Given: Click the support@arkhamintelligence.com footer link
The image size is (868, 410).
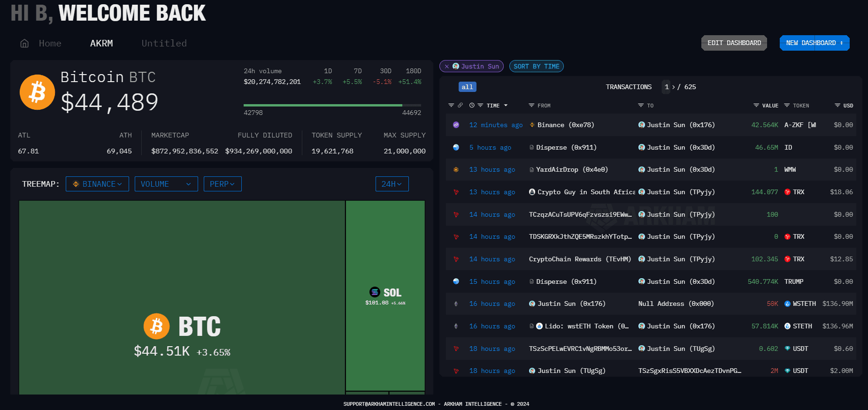Looking at the screenshot, I should coord(389,404).
